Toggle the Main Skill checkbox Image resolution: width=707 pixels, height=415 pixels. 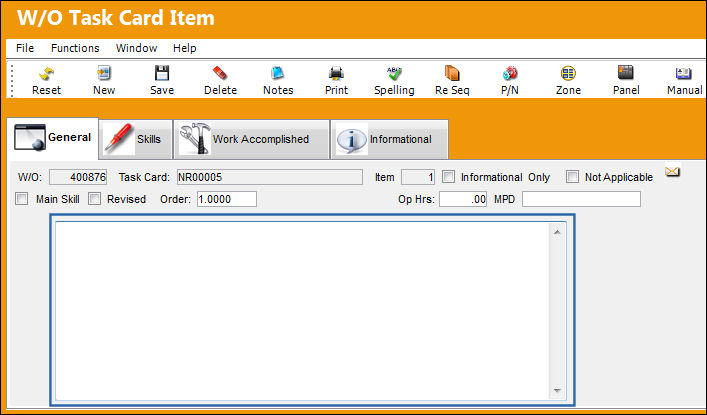[x=22, y=198]
